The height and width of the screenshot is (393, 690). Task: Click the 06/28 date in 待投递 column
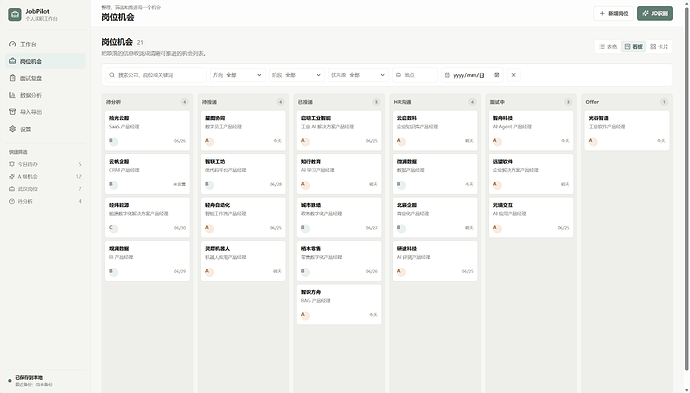[275, 184]
